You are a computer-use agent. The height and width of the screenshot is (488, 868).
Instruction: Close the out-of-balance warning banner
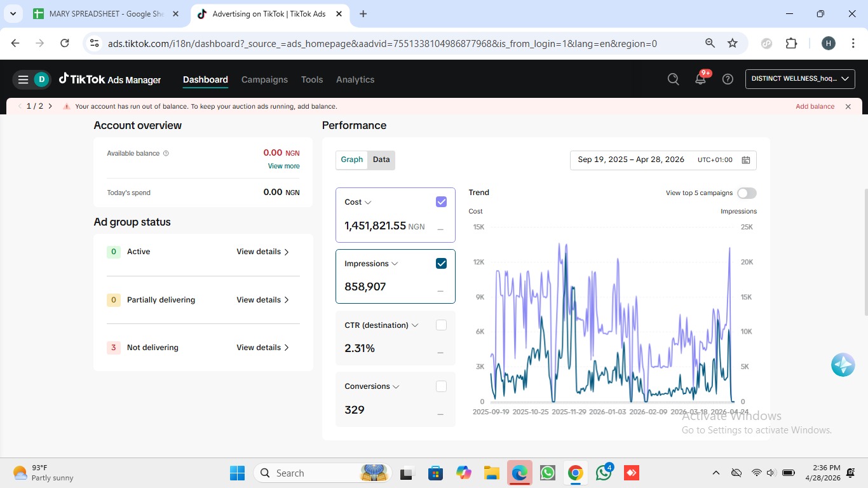pyautogui.click(x=848, y=107)
